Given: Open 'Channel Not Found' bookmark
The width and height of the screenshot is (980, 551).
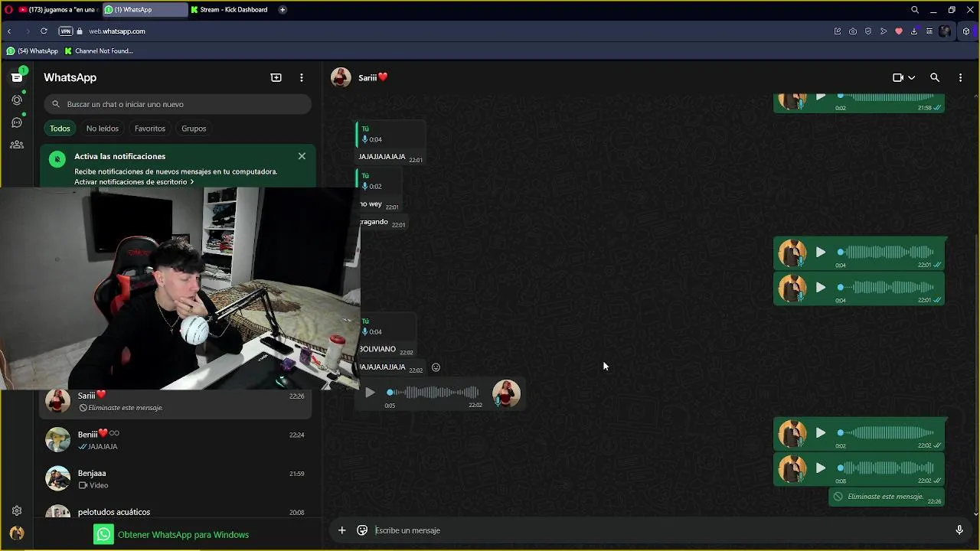Looking at the screenshot, I should [99, 51].
